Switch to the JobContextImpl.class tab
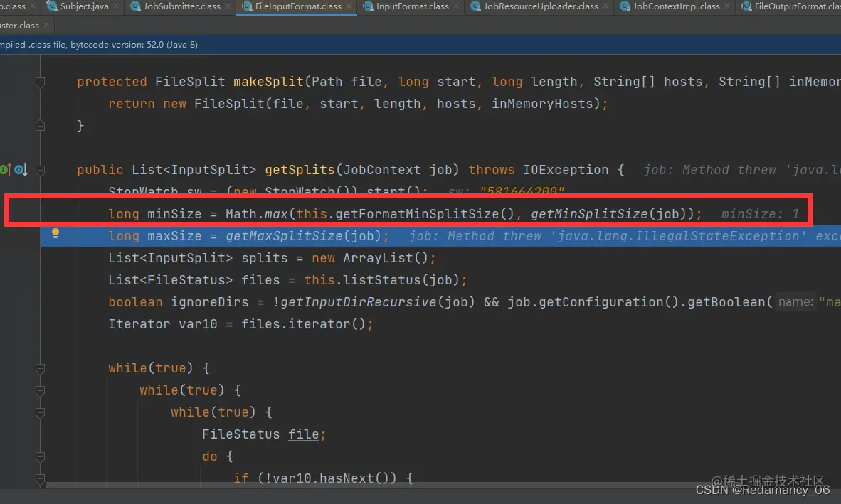This screenshot has height=504, width=841. tap(676, 6)
